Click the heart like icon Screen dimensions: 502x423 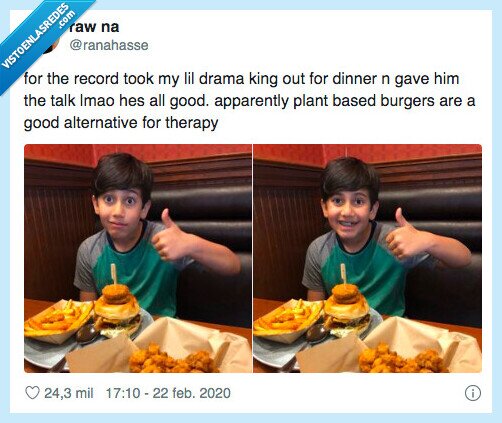tap(32, 393)
